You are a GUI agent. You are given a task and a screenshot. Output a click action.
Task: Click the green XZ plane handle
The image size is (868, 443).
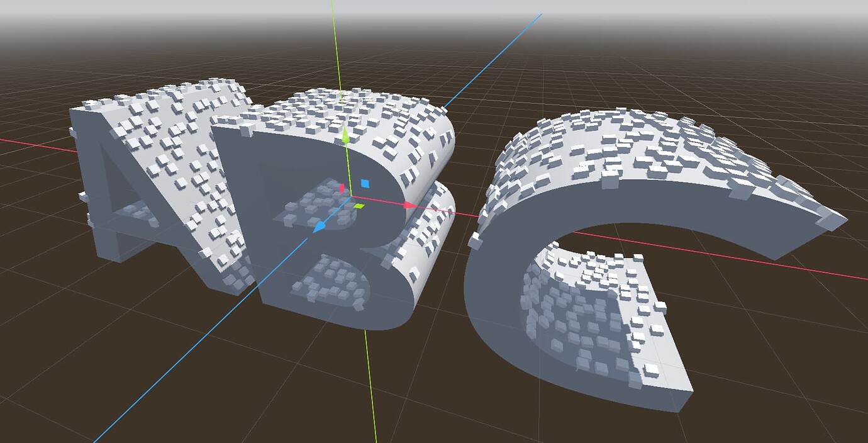[x=360, y=205]
